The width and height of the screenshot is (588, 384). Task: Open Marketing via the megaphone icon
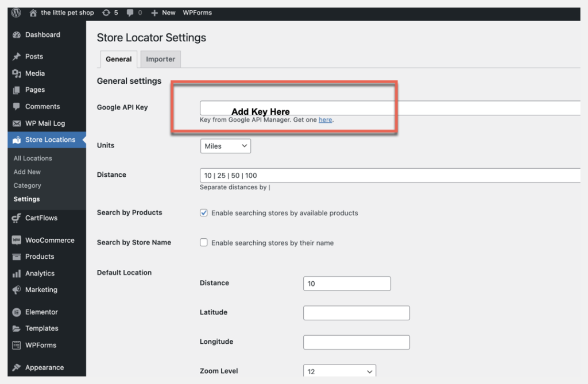[17, 290]
